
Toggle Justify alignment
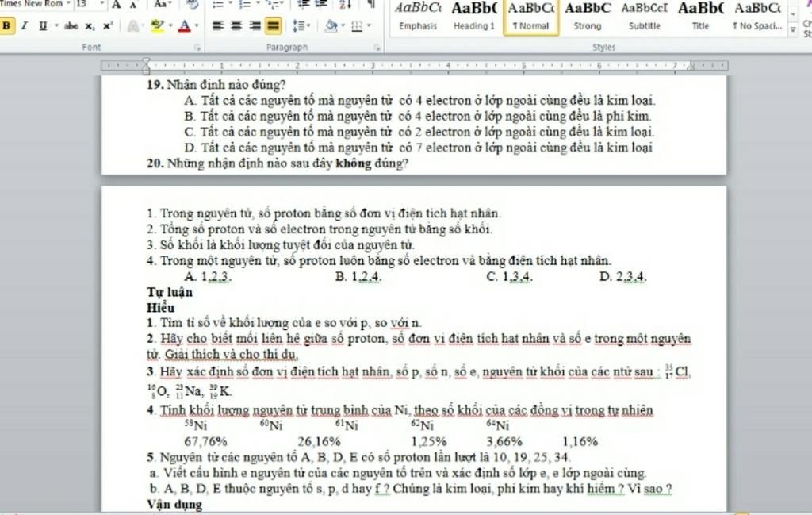pyautogui.click(x=273, y=25)
